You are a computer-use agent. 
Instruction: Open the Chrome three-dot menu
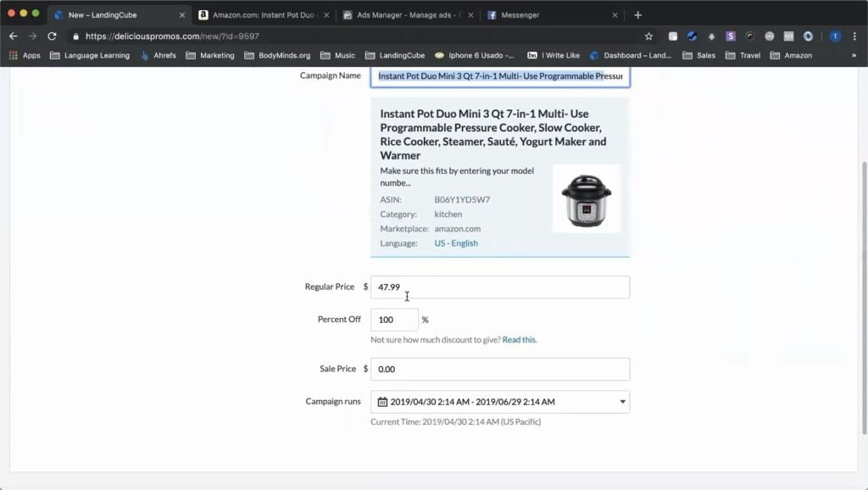click(854, 36)
